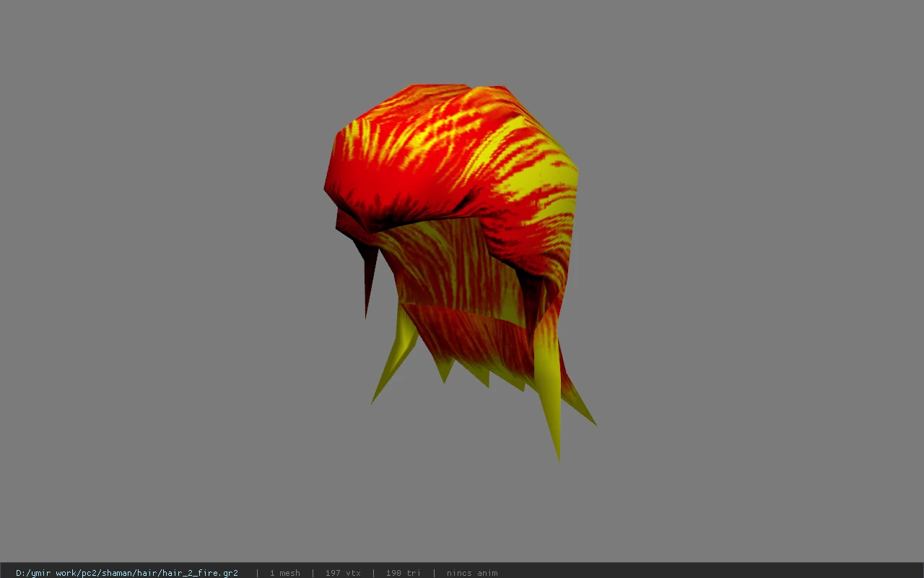Image resolution: width=924 pixels, height=578 pixels.
Task: Click the '190 tri' status bar entry
Action: 403,573
